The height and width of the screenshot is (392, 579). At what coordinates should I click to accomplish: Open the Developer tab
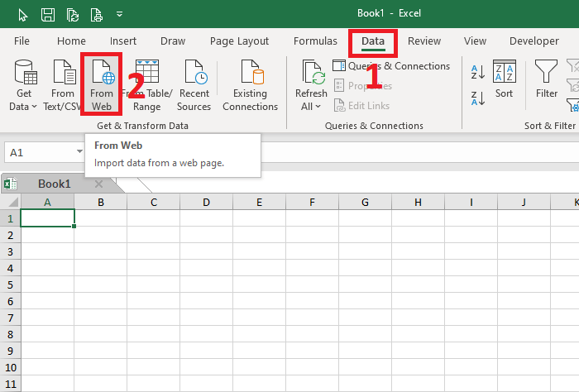(x=534, y=41)
